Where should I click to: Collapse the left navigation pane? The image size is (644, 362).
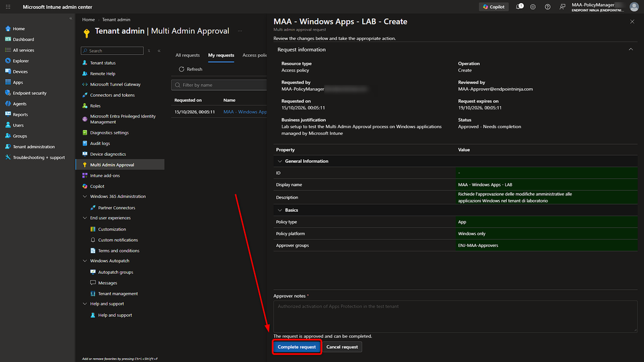click(70, 18)
